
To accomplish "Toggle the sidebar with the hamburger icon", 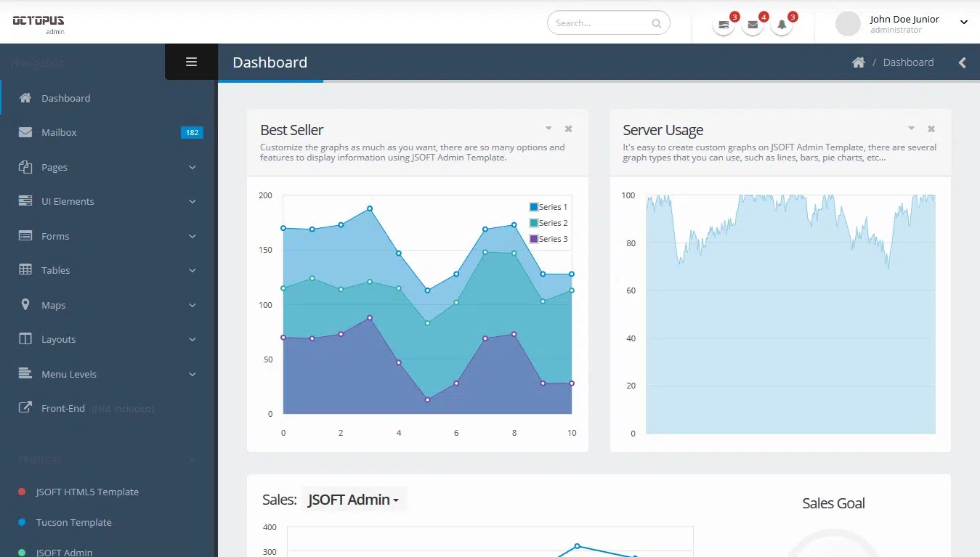I will [x=190, y=61].
